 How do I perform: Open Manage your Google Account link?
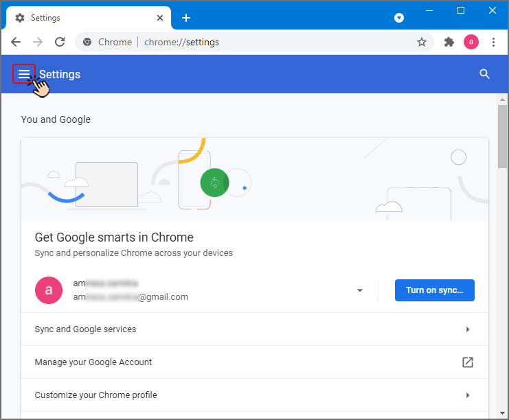tap(255, 362)
